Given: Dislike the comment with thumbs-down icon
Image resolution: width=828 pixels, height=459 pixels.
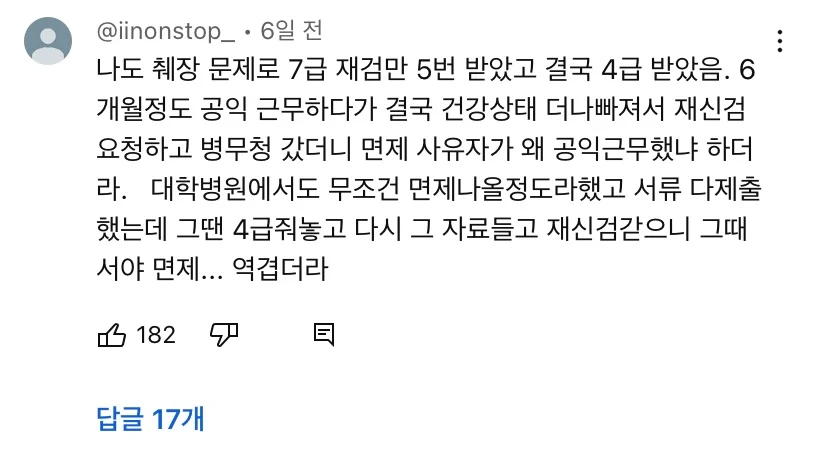Looking at the screenshot, I should pyautogui.click(x=222, y=335).
